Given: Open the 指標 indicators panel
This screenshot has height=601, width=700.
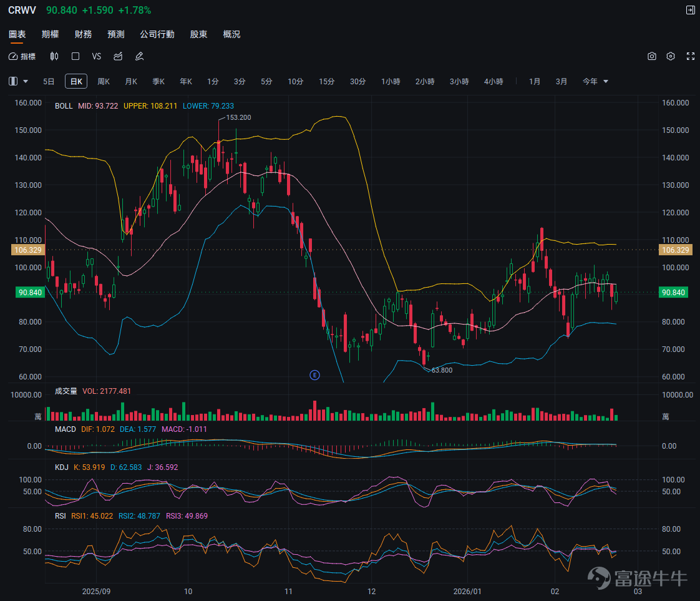Looking at the screenshot, I should coord(22,56).
